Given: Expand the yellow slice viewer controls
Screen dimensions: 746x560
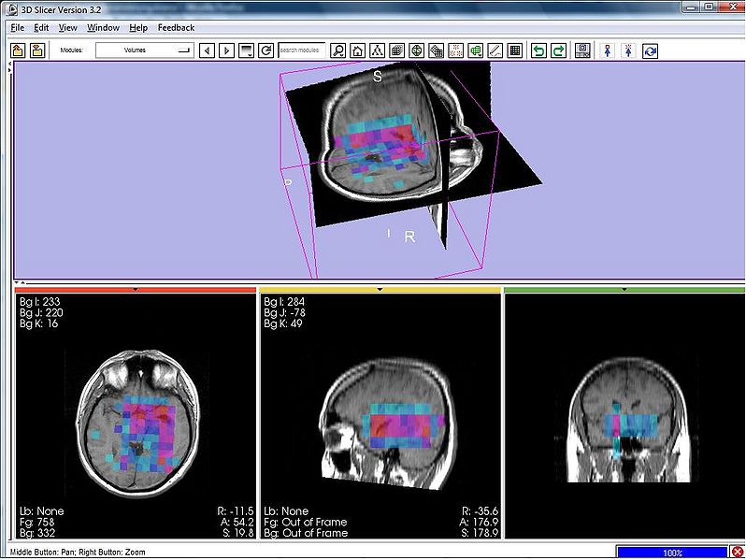Looking at the screenshot, I should tap(380, 290).
